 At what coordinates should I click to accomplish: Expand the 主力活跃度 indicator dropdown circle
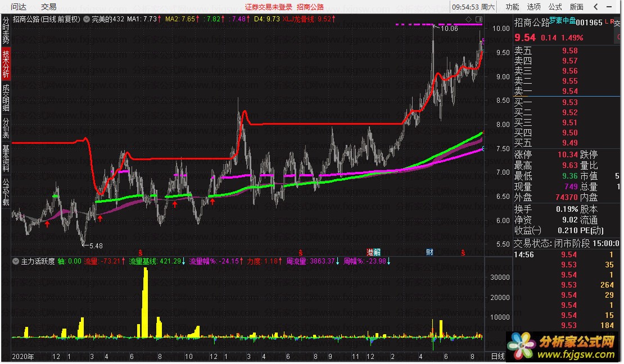coord(16,261)
